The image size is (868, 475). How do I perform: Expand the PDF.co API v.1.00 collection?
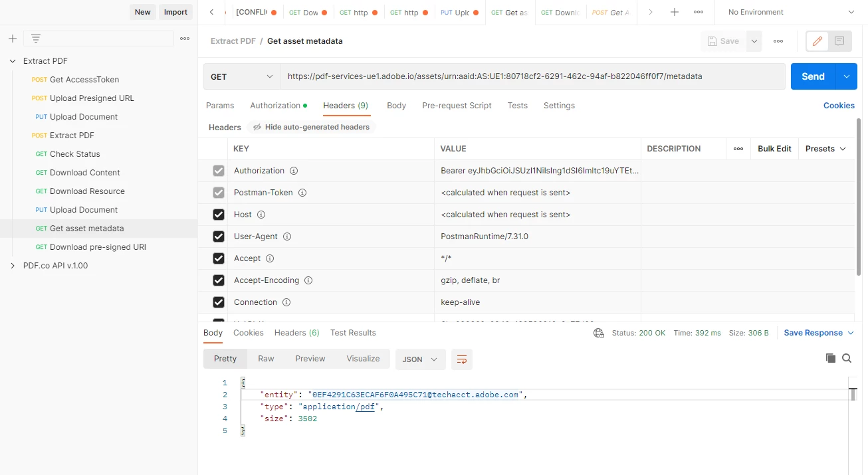pyautogui.click(x=13, y=266)
